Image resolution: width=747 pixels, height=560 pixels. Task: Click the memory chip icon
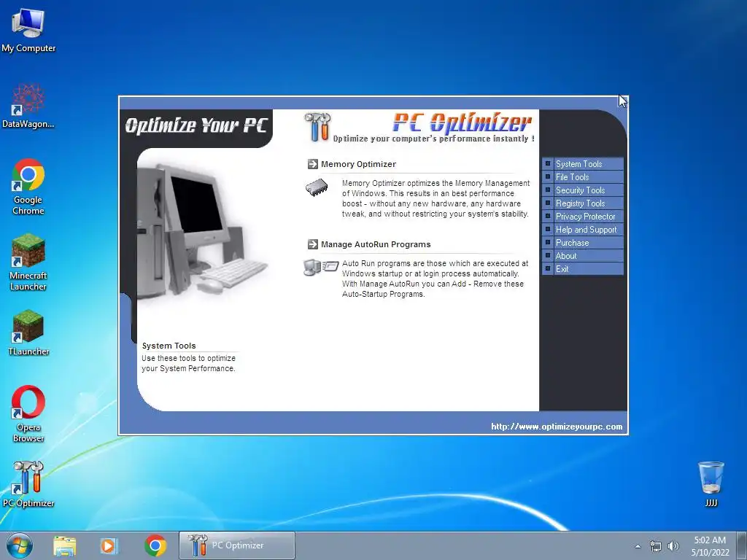317,187
